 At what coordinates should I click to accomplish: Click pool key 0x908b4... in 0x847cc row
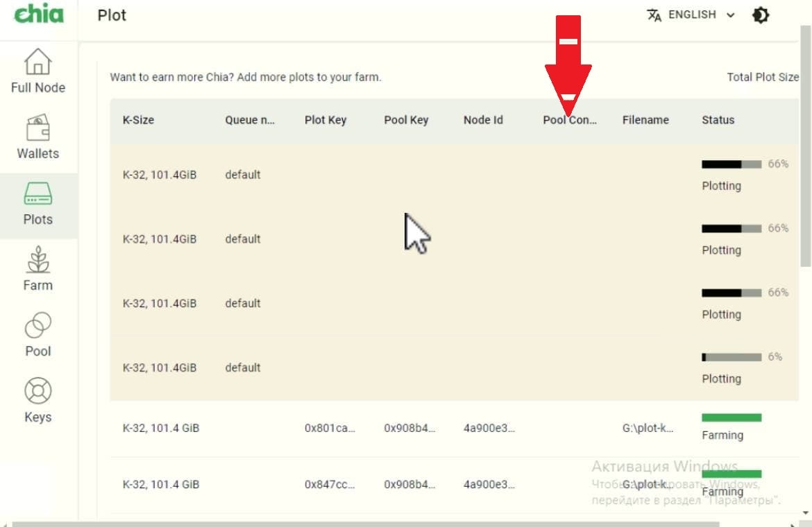[409, 485]
